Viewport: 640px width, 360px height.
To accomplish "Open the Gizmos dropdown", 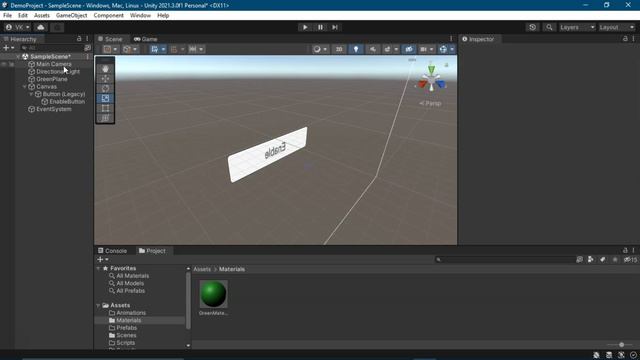I will pyautogui.click(x=452, y=49).
